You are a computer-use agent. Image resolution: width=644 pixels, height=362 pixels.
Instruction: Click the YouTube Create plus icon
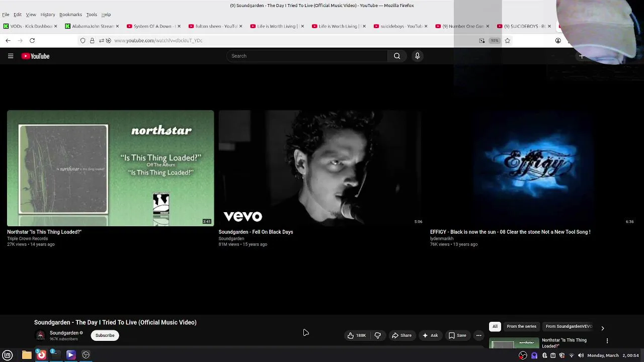pos(582,56)
